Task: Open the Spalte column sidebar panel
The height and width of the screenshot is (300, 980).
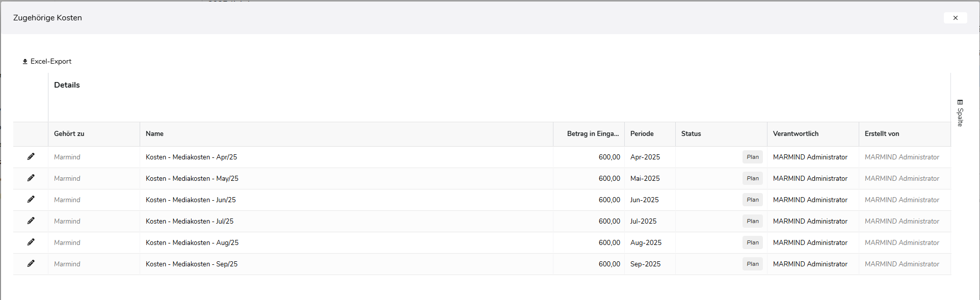Action: [x=960, y=113]
